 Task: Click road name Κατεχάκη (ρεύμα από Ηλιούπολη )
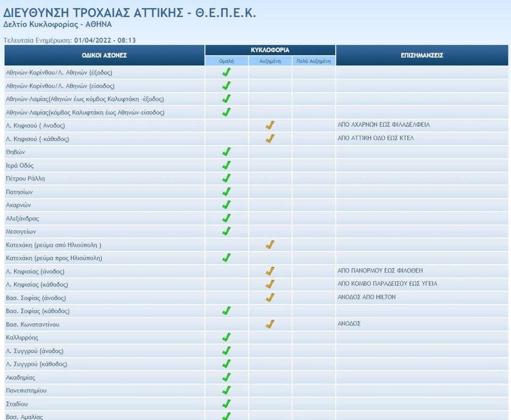53,245
